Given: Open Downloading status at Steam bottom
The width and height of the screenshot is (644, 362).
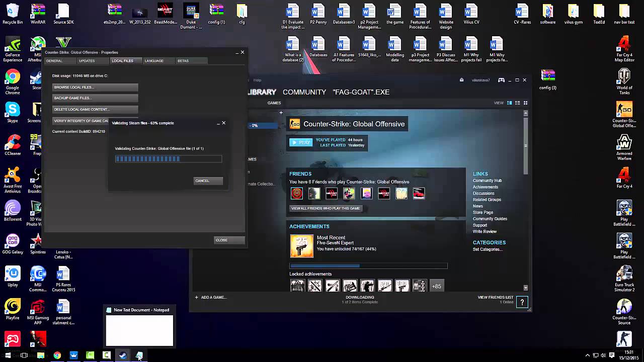Looking at the screenshot, I should pos(360,299).
